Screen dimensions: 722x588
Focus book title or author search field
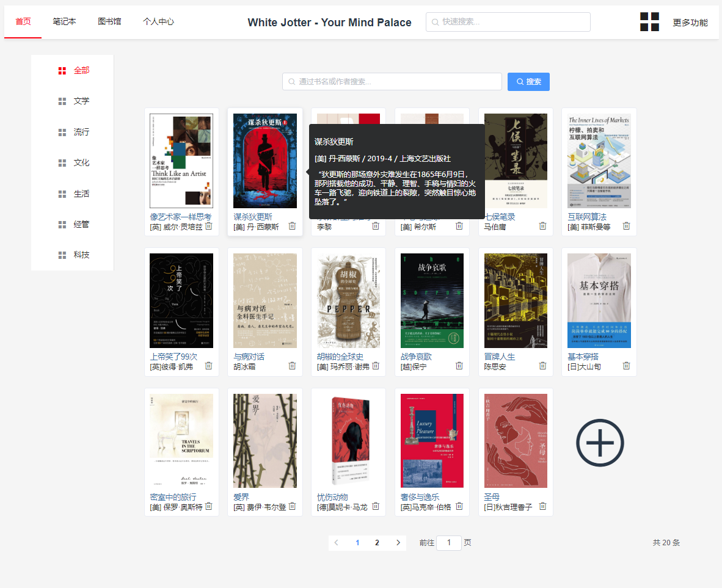tap(392, 81)
